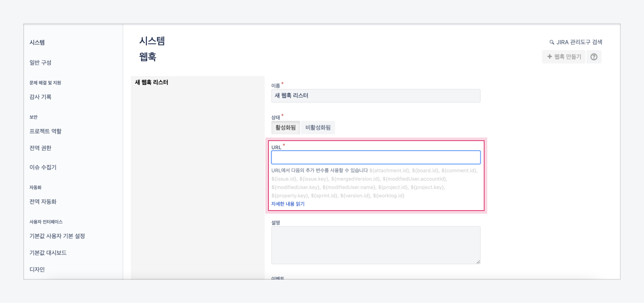
Task: Click the help question mark icon
Action: pos(594,57)
